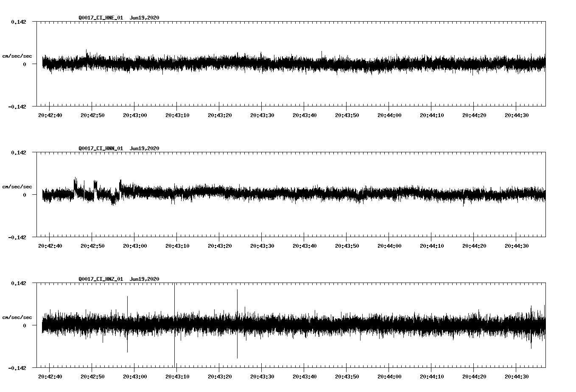Image resolution: width=576 pixels, height=392 pixels.
Task: Click 20:44:20 time label under HNN plot
Action: tap(474, 246)
